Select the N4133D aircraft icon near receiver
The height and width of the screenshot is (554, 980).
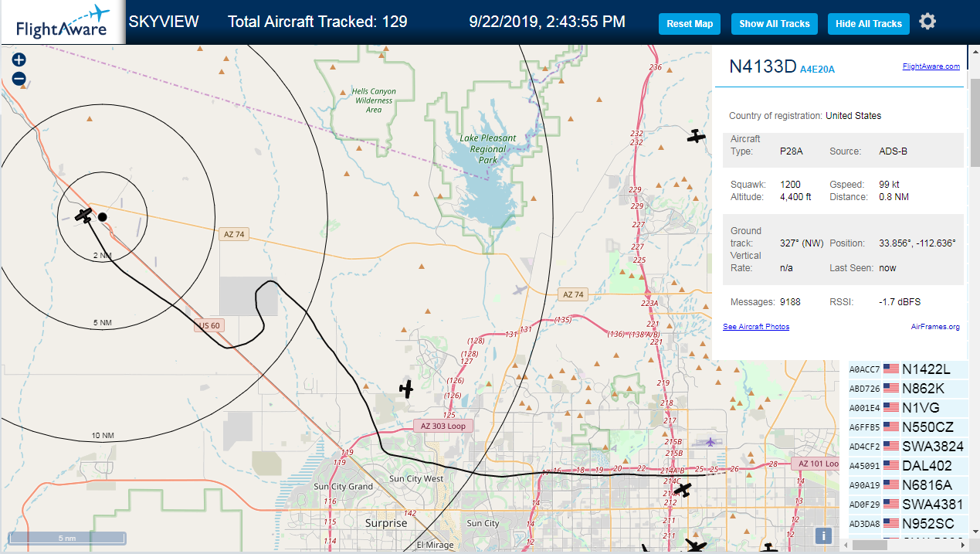(84, 216)
